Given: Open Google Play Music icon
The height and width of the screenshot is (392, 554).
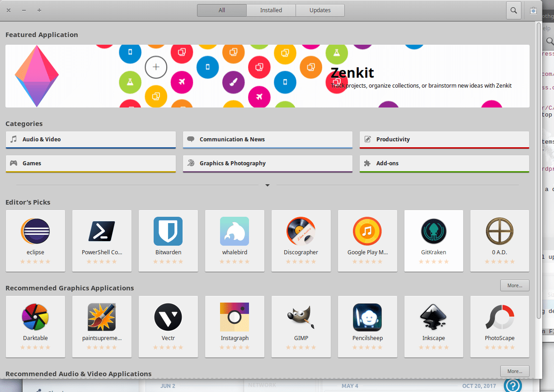Looking at the screenshot, I should click(367, 231).
